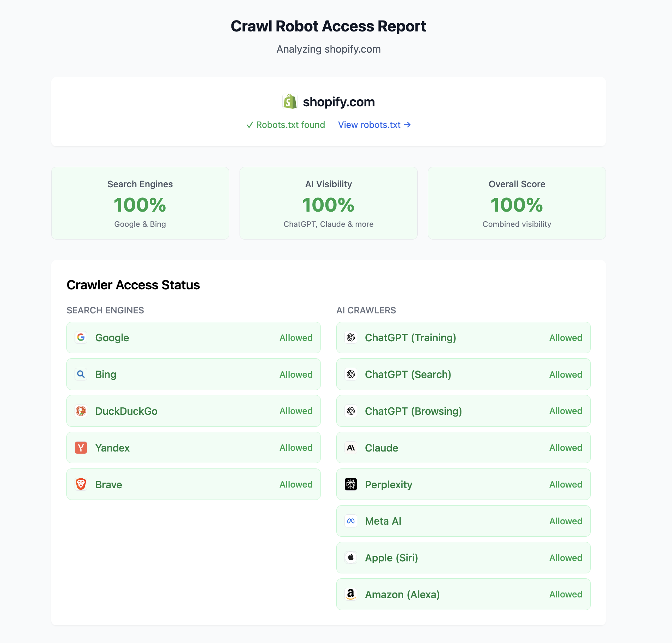
Task: Click the ChatGPT (Training) label
Action: 411,338
